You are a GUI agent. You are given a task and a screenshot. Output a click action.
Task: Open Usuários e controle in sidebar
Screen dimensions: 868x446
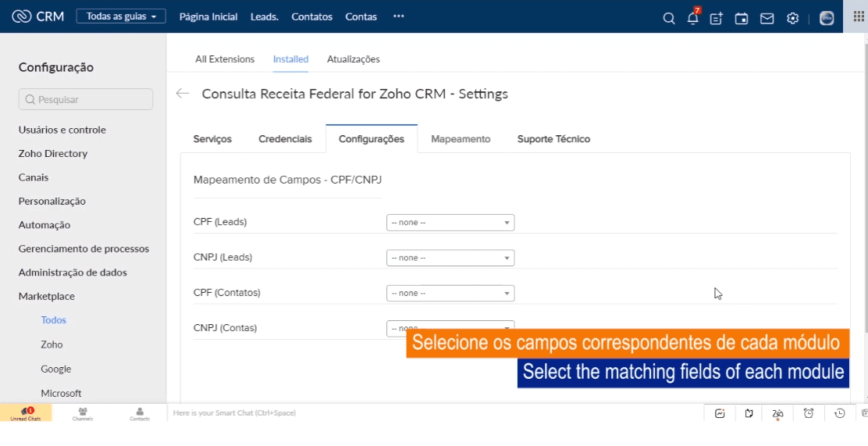(62, 130)
